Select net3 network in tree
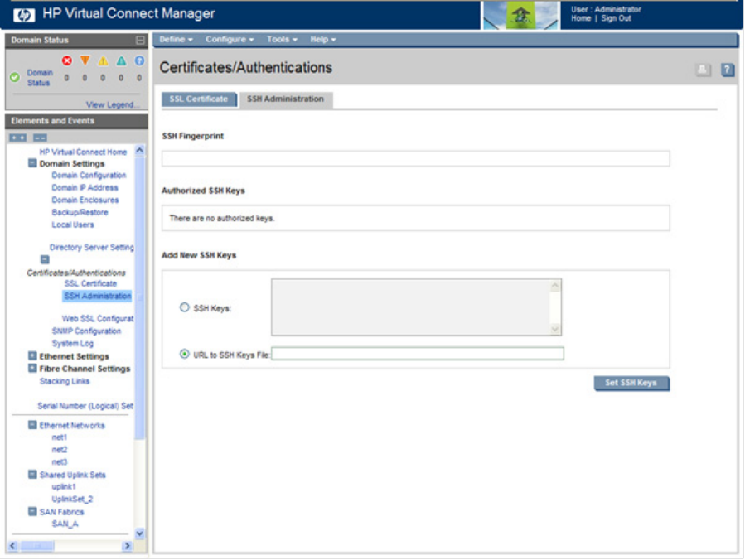 coord(60,462)
